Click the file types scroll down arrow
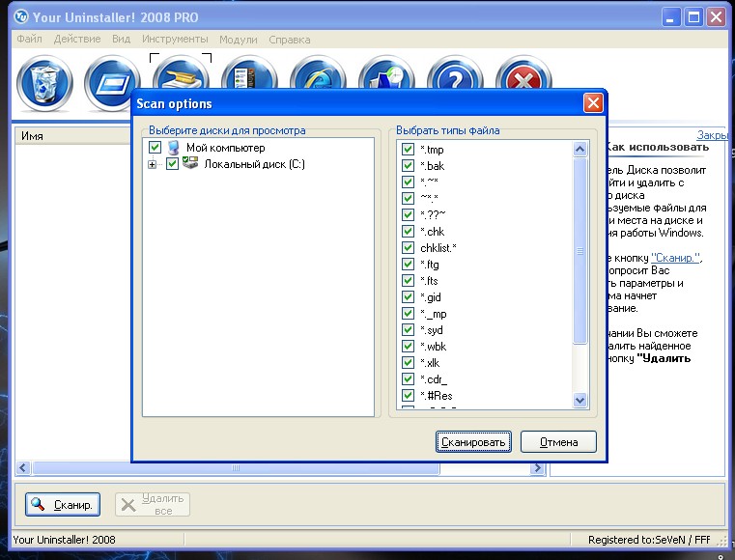This screenshot has height=560, width=735. [580, 400]
